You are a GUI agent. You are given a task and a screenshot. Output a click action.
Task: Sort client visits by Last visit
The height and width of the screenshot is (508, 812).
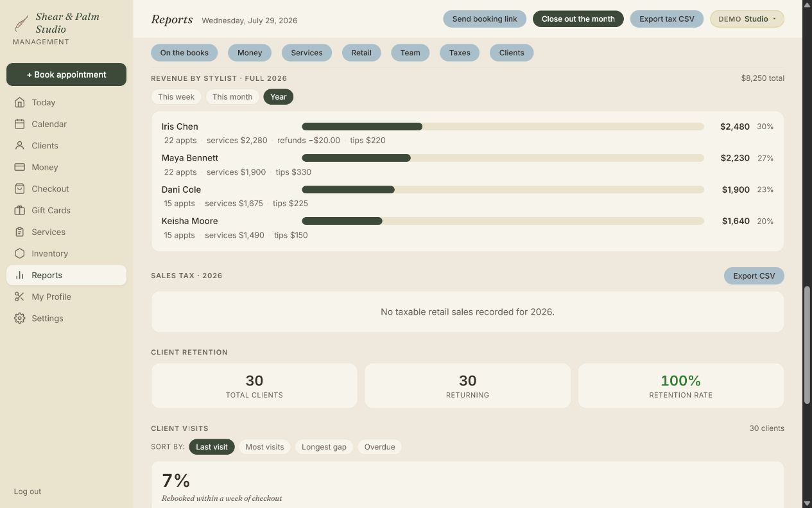(x=212, y=447)
